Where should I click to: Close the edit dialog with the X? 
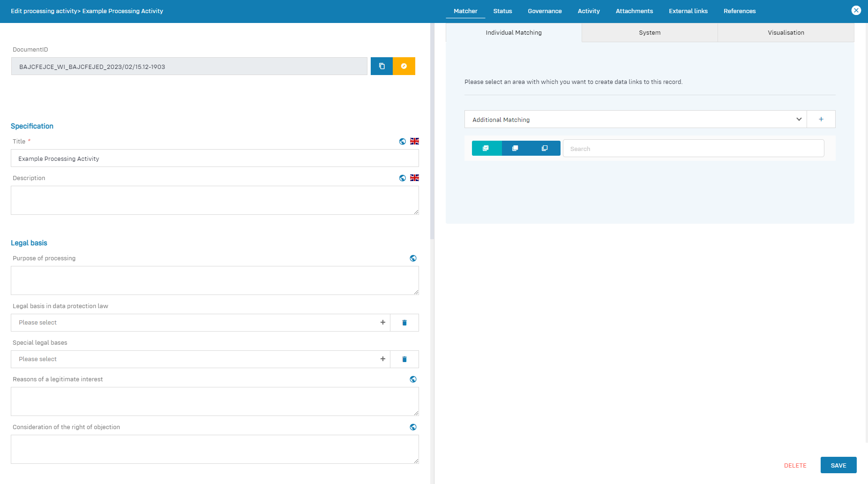856,10
